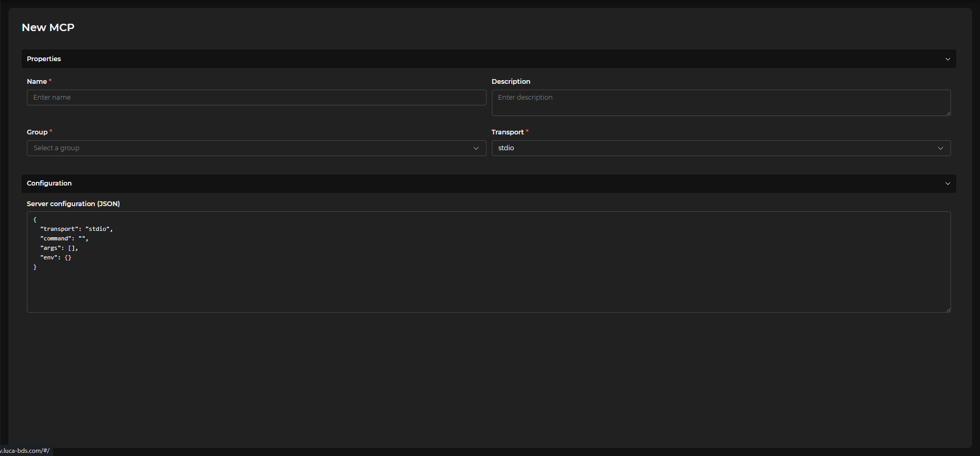Click inside the Server configuration JSON editor

coord(489,262)
